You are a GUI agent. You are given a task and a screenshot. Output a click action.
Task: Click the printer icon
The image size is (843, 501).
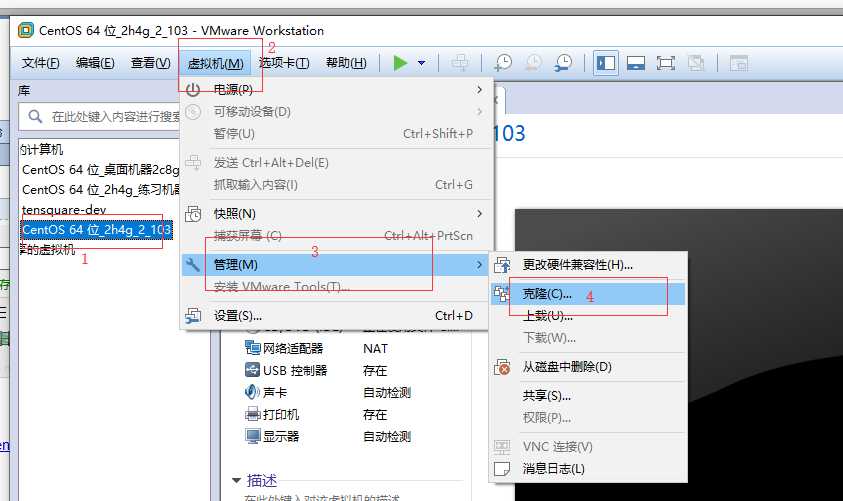[x=253, y=414]
